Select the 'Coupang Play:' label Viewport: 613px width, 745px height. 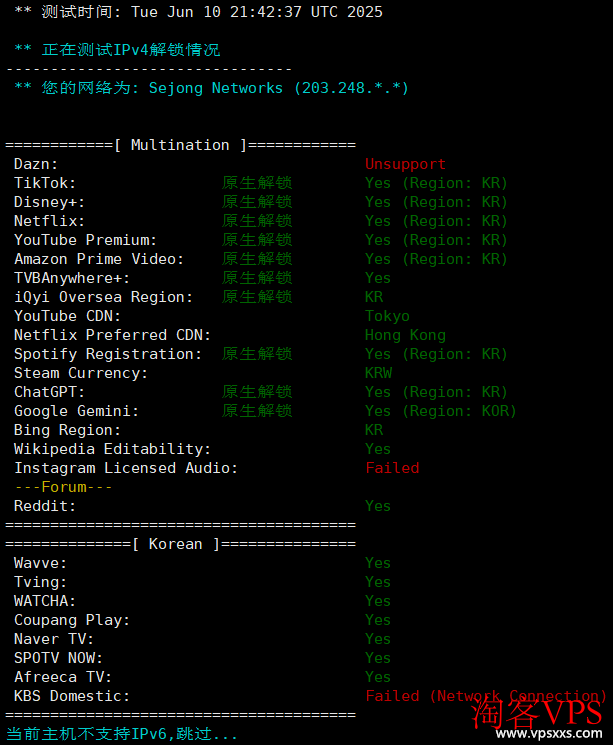tap(72, 620)
